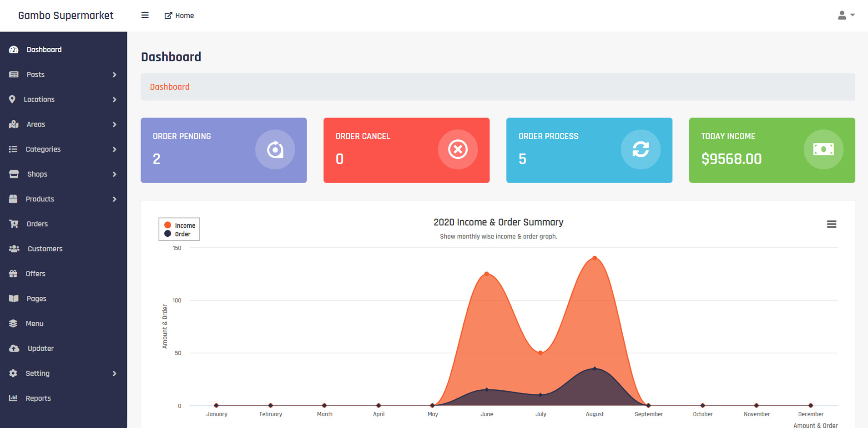
Task: Click the Order Process refresh icon
Action: click(x=641, y=149)
